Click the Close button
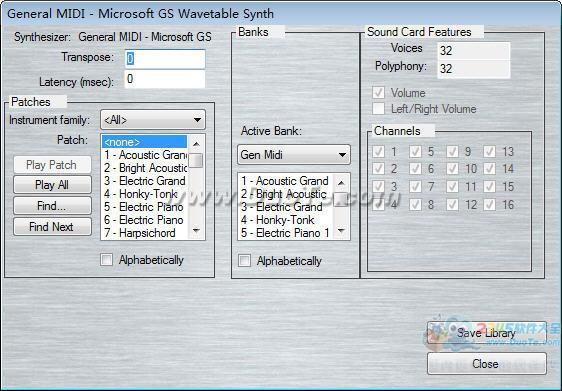The width and height of the screenshot is (562, 391). tap(487, 364)
